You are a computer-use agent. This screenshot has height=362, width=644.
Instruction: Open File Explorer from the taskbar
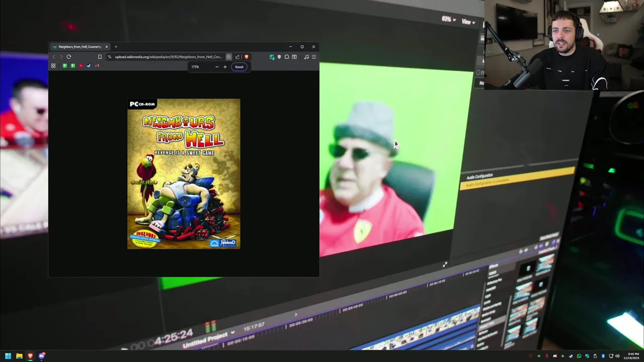click(19, 356)
